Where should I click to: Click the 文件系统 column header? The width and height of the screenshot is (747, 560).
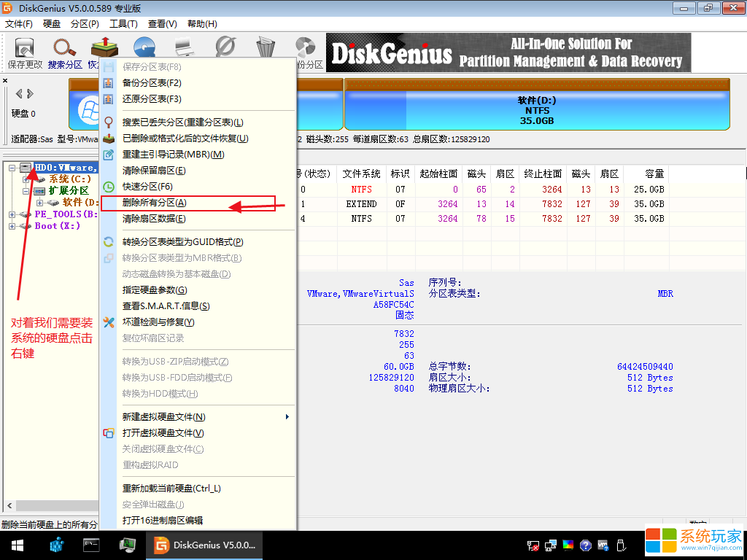coord(362,174)
